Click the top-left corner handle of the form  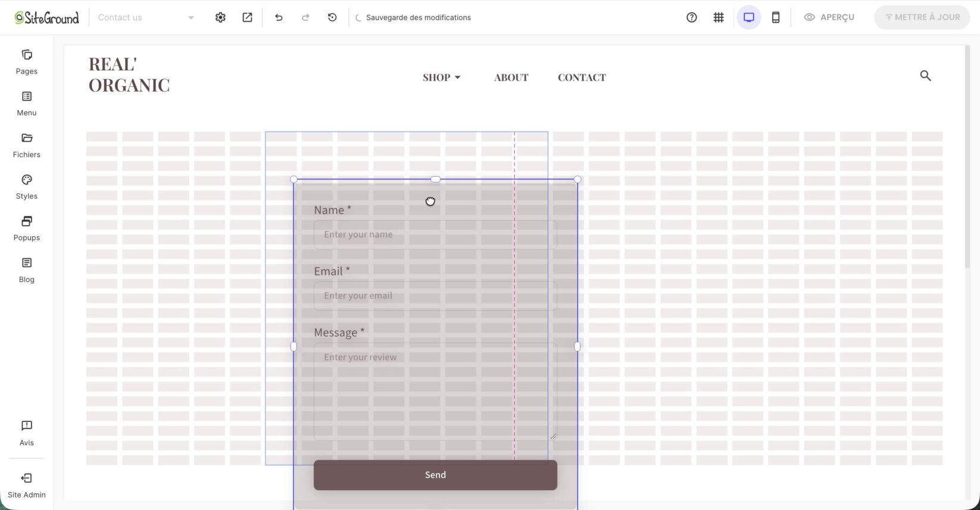[x=294, y=179]
